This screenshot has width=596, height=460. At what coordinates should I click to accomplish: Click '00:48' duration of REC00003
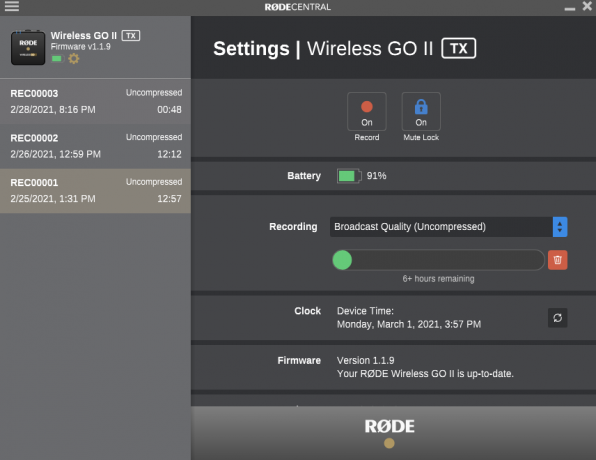[x=170, y=110]
